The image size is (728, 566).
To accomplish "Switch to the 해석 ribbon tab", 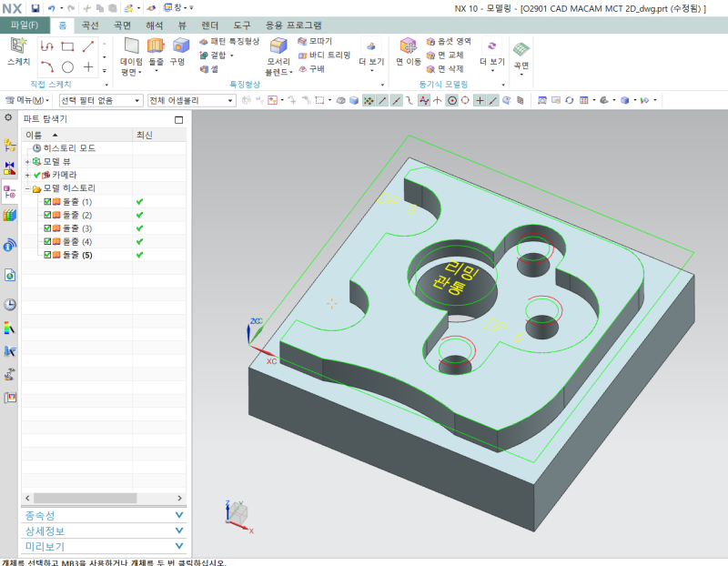I will click(155, 25).
